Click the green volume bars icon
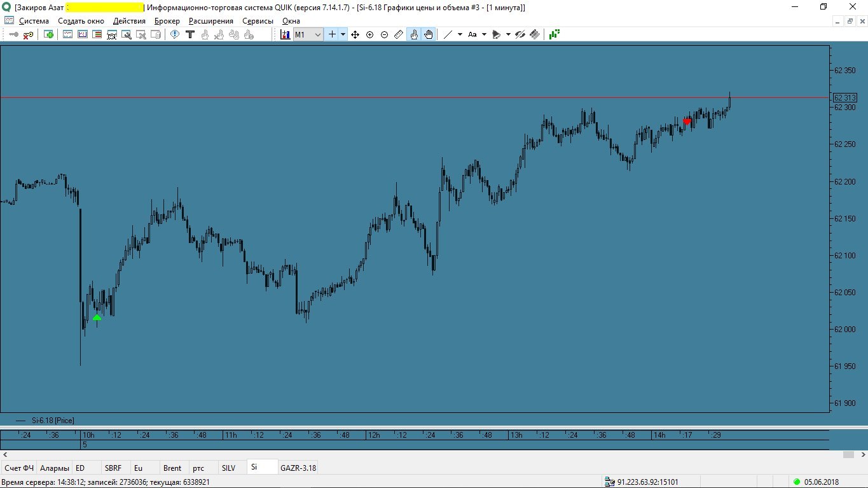 click(x=555, y=34)
